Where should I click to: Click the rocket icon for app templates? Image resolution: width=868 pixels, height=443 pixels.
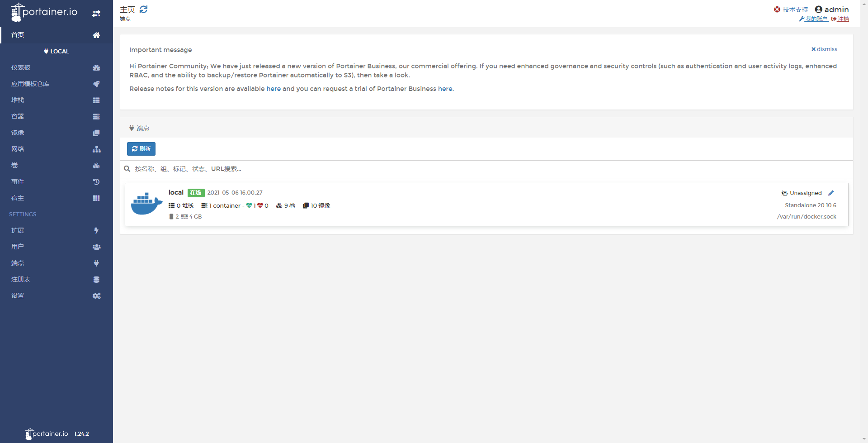[96, 84]
